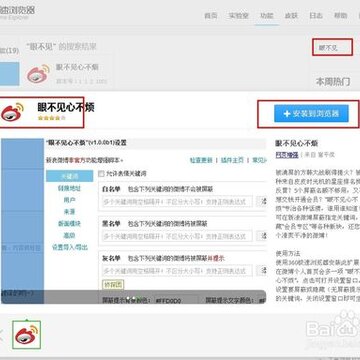Select 链接地址 in the settings sidebar

[69, 188]
